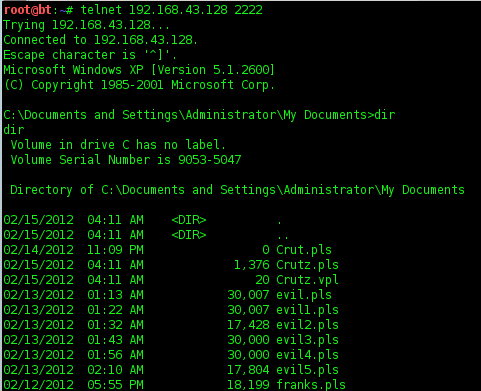Click the 01:56 AM timestamp
Viewport: 481px width, 391px height.
point(115,355)
